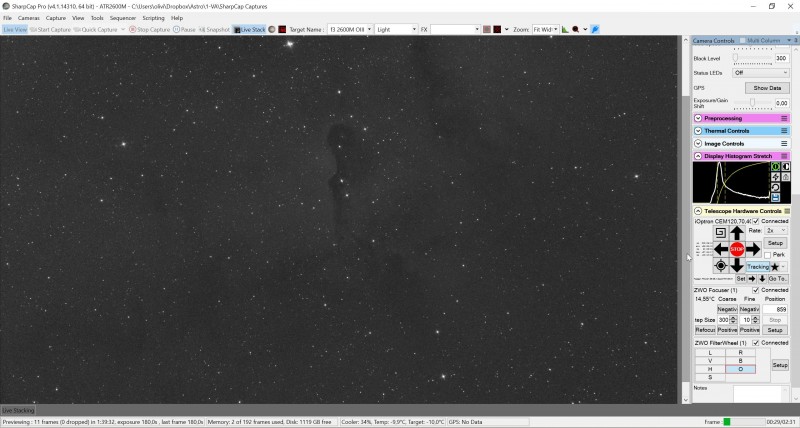This screenshot has width=800, height=428.
Task: Click the reset stretch circular arrow icon
Action: (776, 187)
